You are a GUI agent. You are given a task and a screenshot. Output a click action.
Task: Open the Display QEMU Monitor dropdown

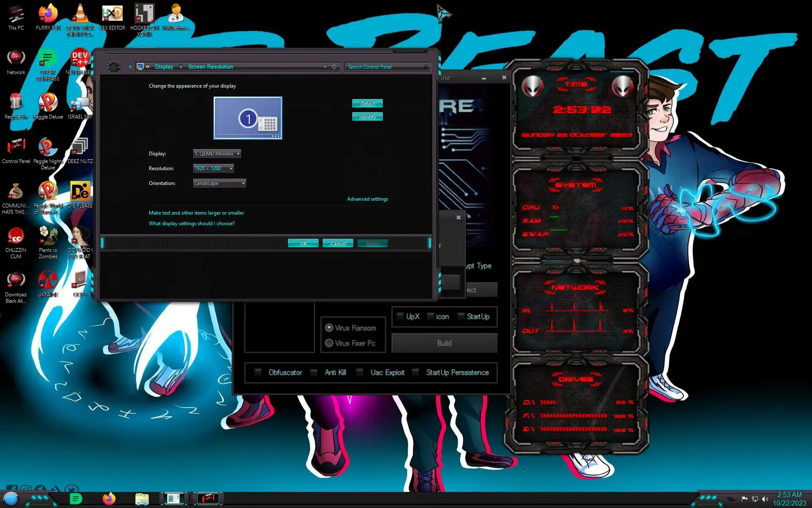[x=217, y=154]
